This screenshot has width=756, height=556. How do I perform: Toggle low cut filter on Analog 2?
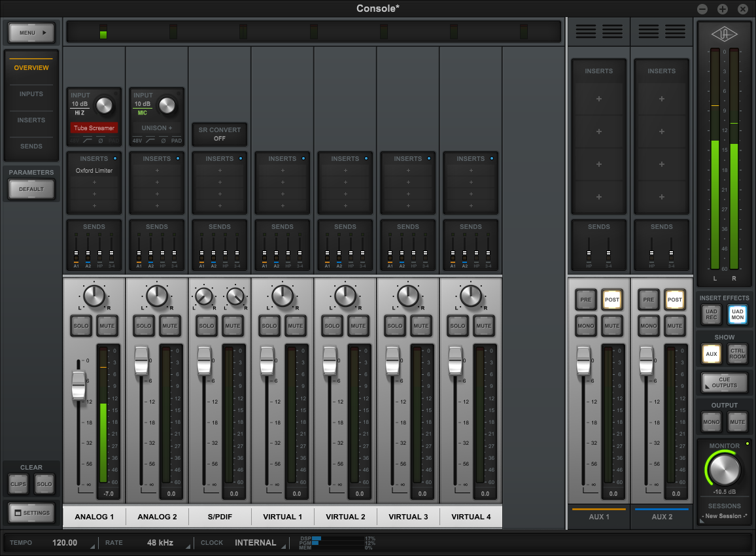point(150,141)
